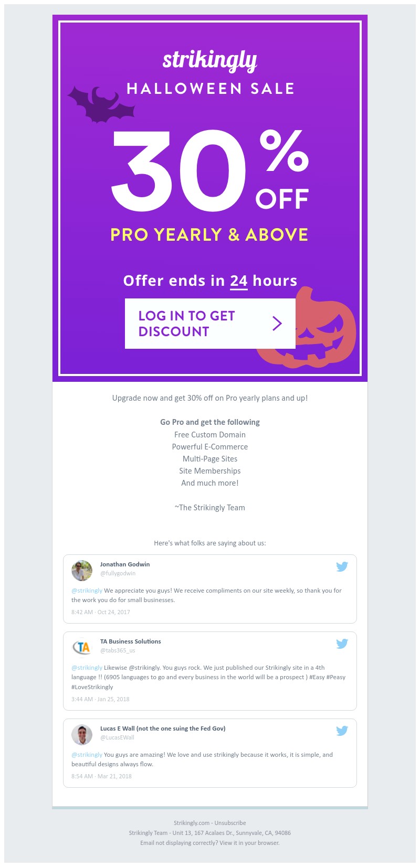Open the @LucasEWall handle link
Screen dimensions: 420x868
(117, 737)
